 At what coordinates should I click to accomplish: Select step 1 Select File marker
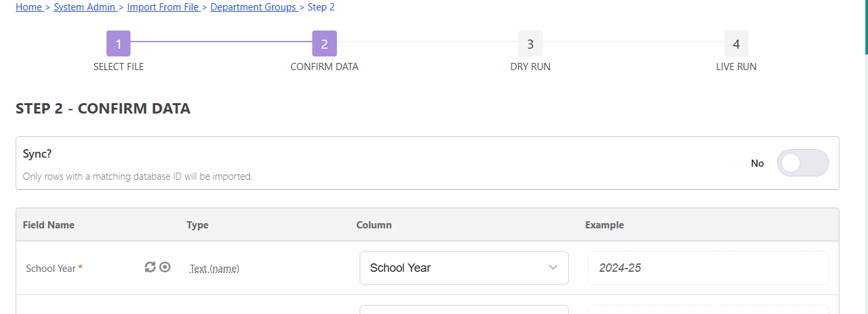(x=119, y=43)
